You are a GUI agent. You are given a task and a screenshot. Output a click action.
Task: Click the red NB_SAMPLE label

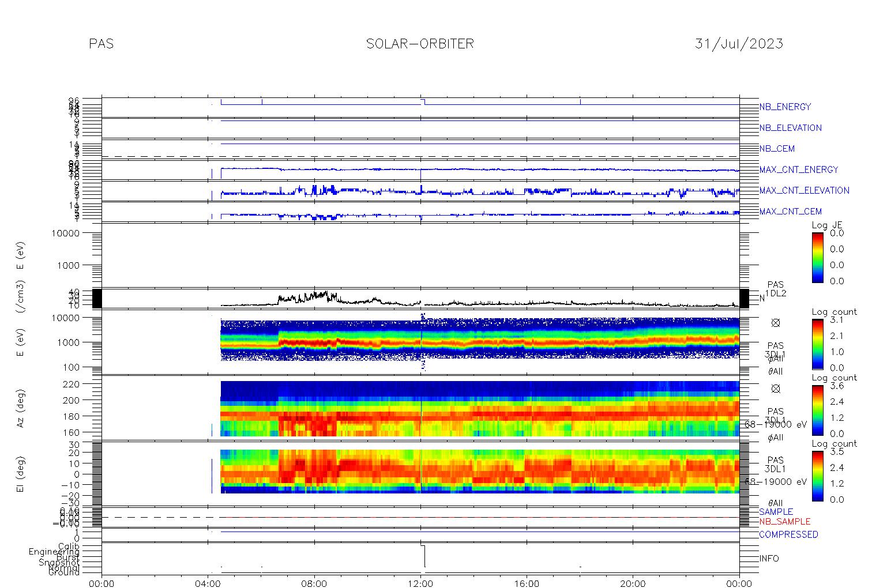tap(784, 522)
